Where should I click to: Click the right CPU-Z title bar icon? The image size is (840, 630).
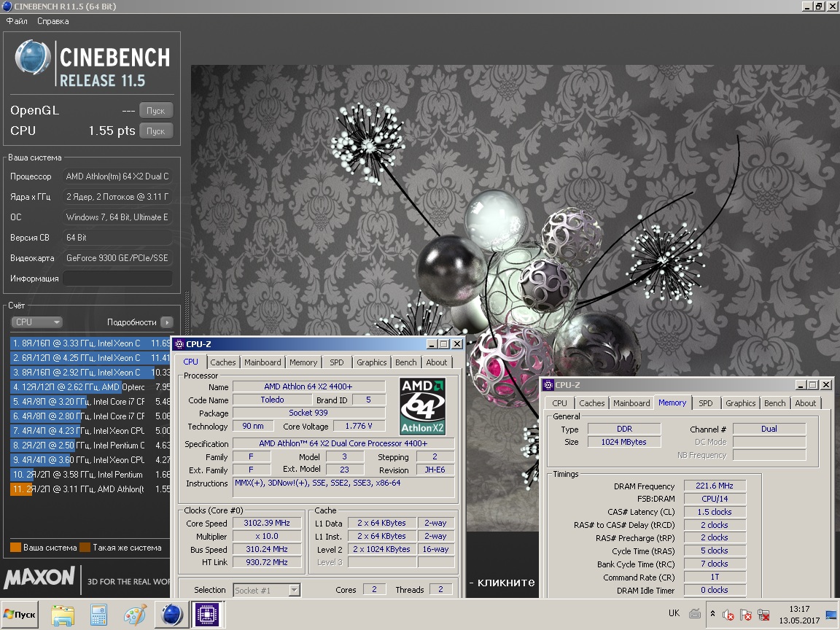(x=548, y=385)
